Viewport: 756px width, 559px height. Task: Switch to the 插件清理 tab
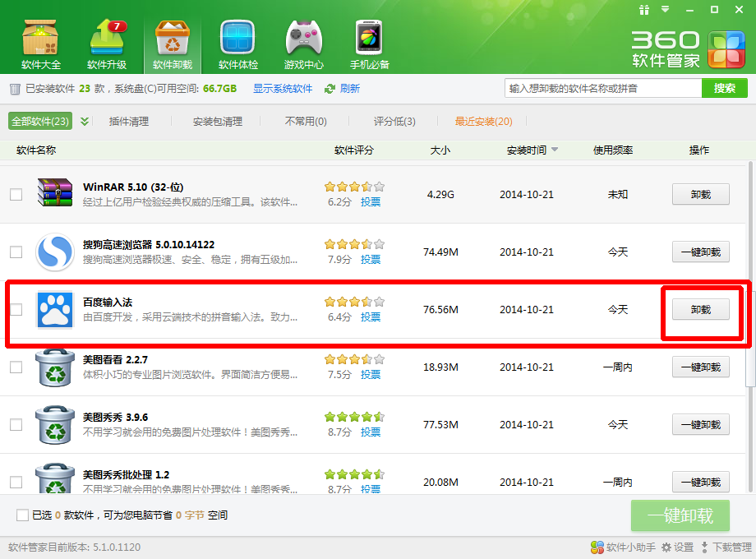point(129,122)
